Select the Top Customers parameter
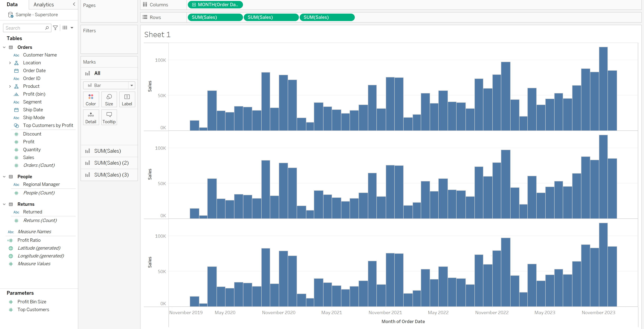This screenshot has width=644, height=329. click(33, 309)
